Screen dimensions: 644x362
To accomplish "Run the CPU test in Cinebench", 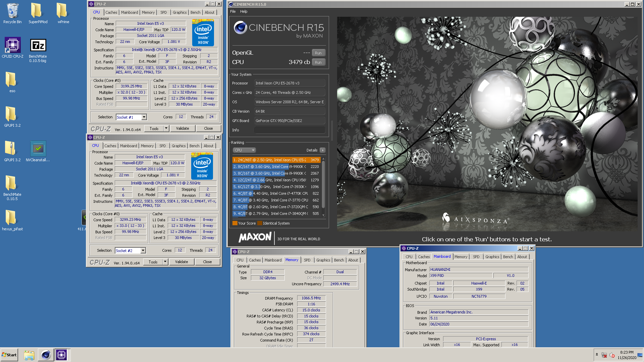I will 318,62.
